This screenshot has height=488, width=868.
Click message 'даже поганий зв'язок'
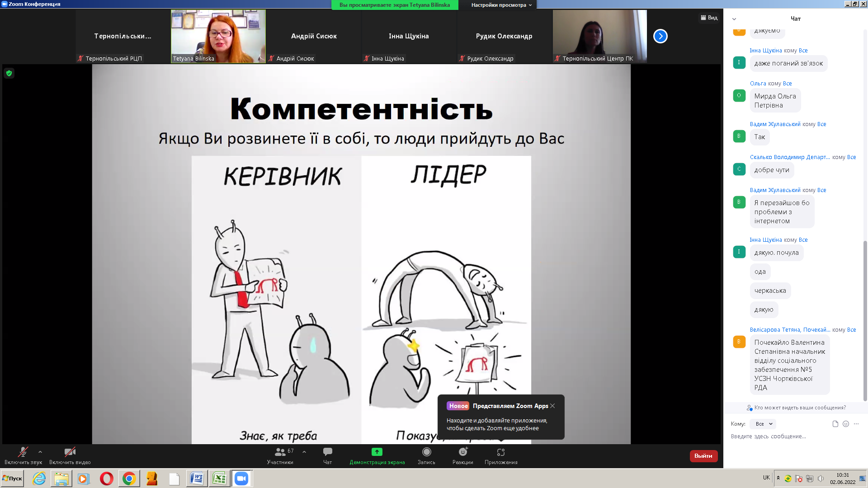pyautogui.click(x=788, y=63)
